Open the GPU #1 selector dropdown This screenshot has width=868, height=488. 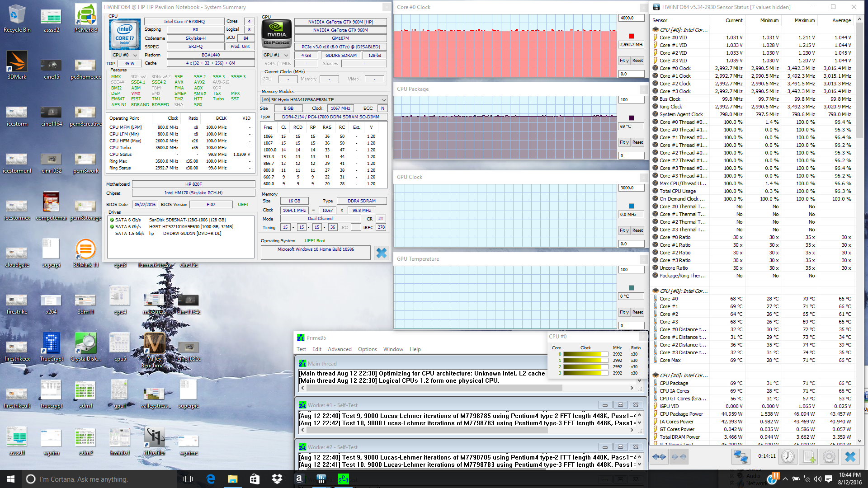[x=276, y=55]
